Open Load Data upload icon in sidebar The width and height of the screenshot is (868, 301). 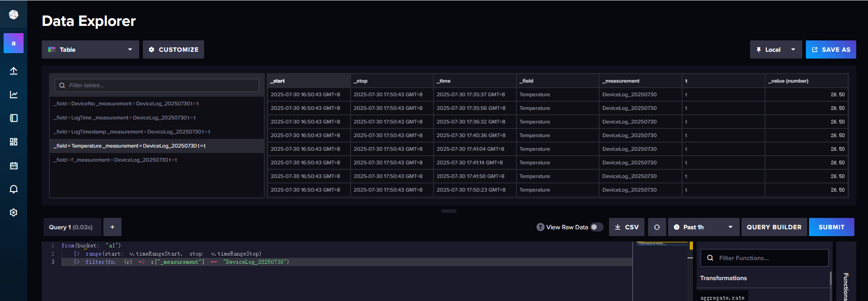14,71
